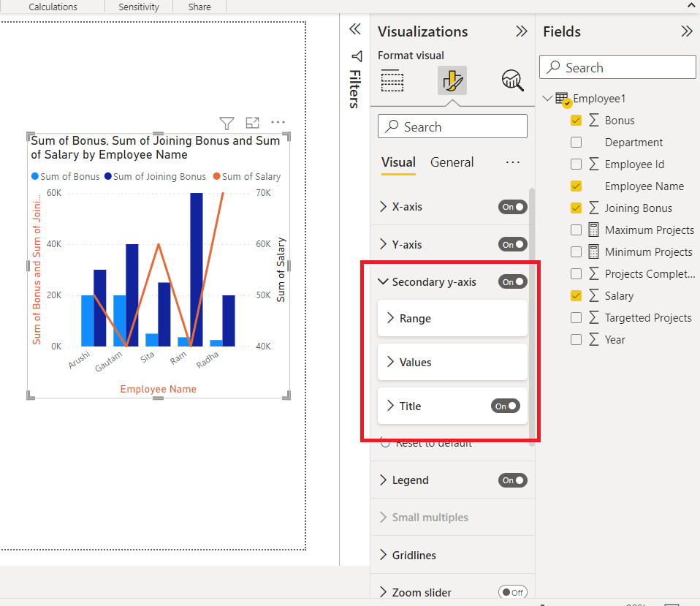Image resolution: width=700 pixels, height=606 pixels.
Task: Click sigma icon beside Employee Id
Action: tap(594, 164)
